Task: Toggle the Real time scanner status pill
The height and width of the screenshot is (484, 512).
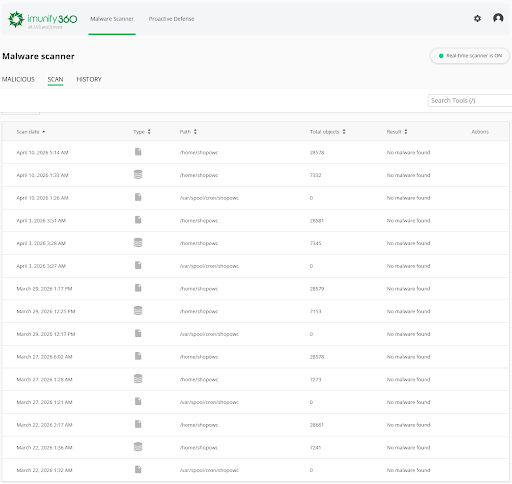Action: click(x=470, y=56)
